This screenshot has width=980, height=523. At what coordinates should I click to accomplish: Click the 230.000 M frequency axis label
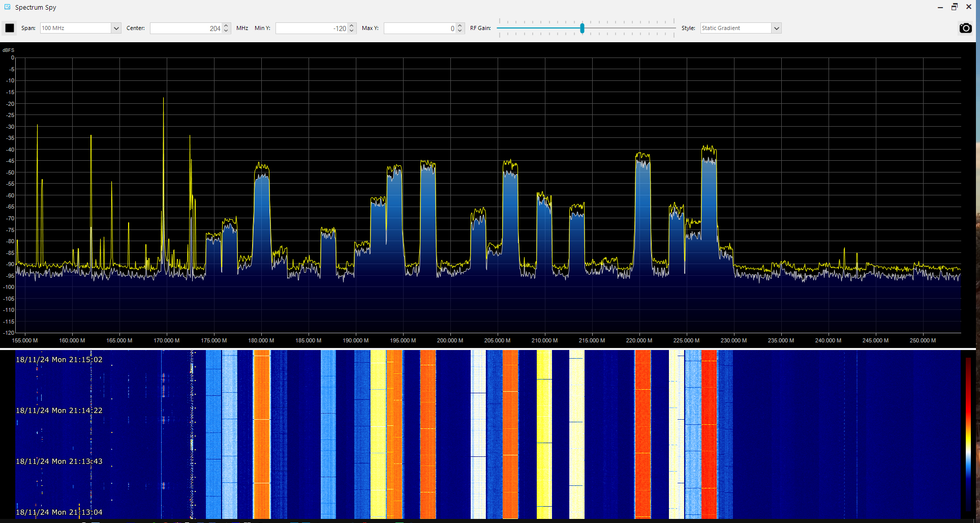[734, 340]
